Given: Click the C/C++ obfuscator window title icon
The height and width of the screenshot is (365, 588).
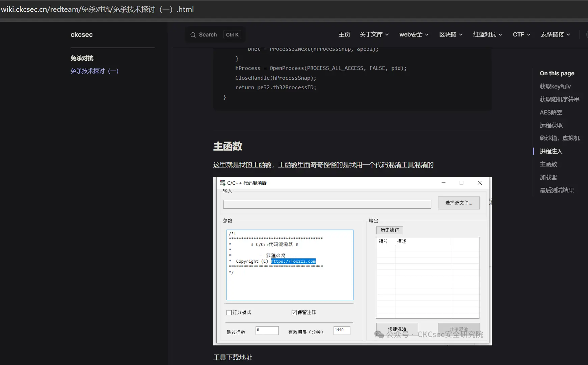Looking at the screenshot, I should (x=222, y=183).
